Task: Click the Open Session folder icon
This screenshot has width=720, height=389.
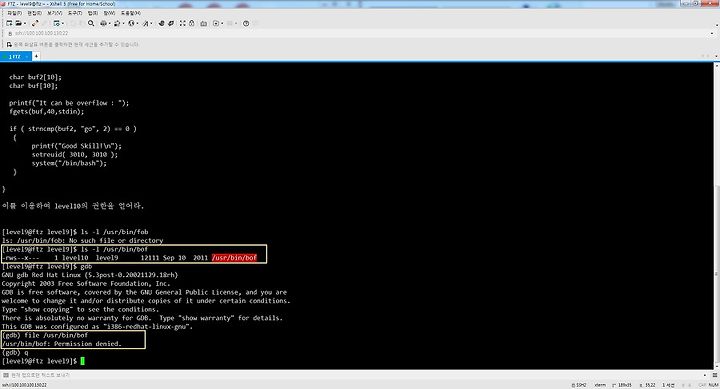Action: point(18,23)
